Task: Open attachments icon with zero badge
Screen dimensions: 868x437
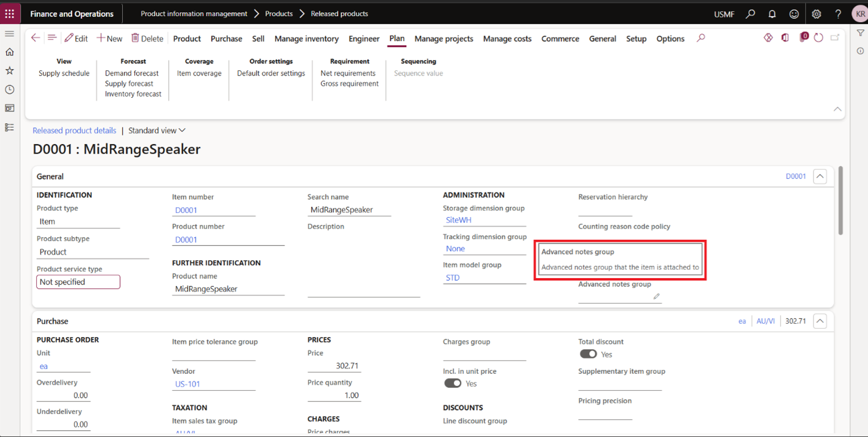Action: 804,37
